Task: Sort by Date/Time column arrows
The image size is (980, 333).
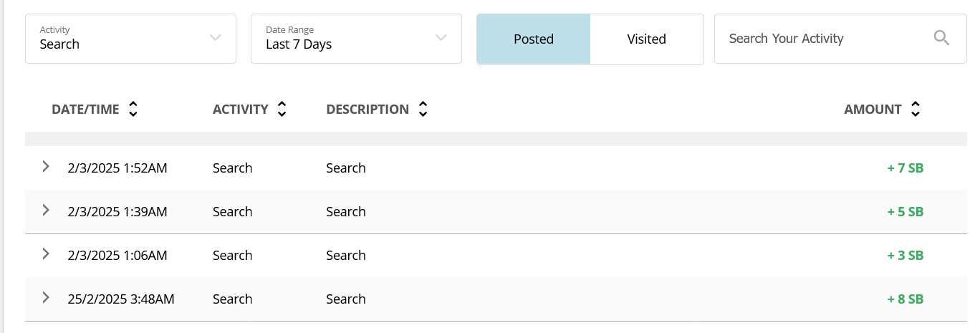Action: tap(133, 110)
